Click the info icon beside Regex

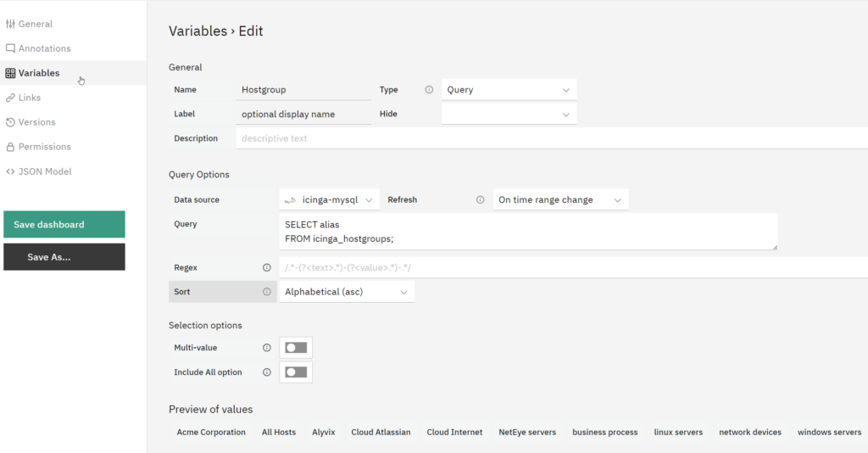click(x=267, y=267)
